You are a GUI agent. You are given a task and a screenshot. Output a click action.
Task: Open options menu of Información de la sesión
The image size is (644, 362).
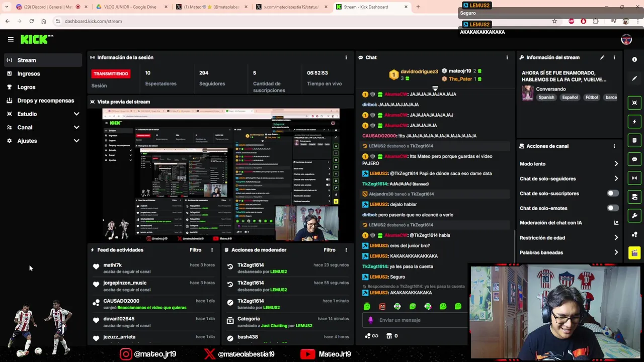click(x=346, y=57)
